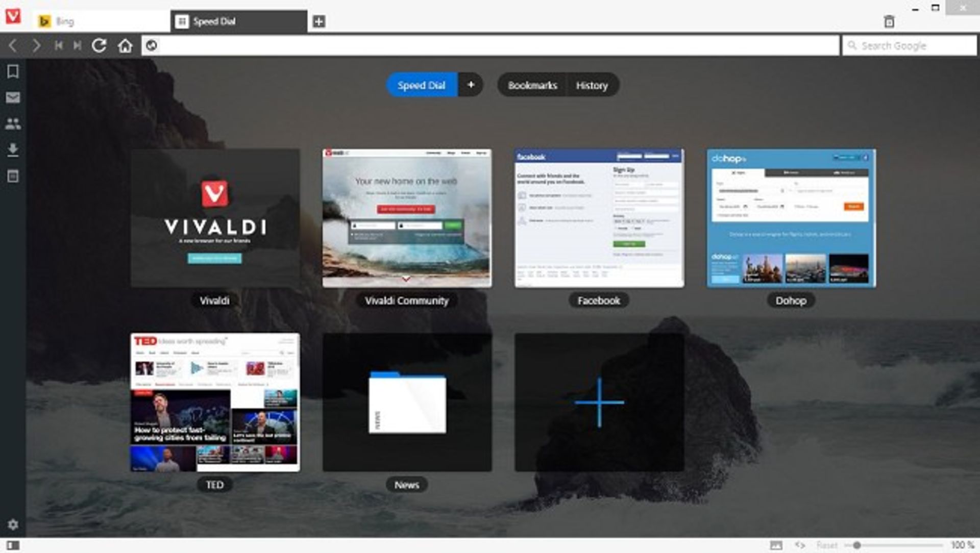
Task: Click the Search Google field
Action: tap(910, 45)
